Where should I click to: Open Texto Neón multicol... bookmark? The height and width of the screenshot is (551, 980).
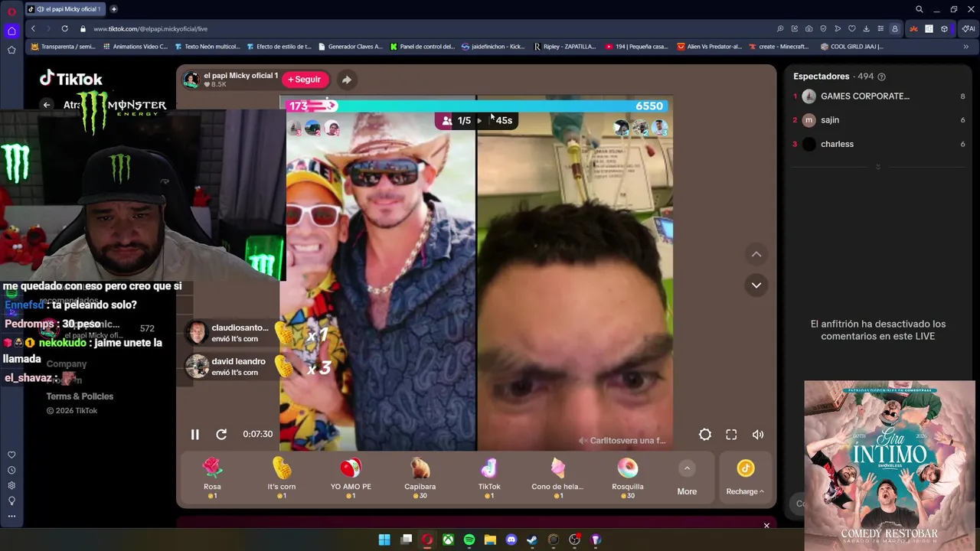207,47
